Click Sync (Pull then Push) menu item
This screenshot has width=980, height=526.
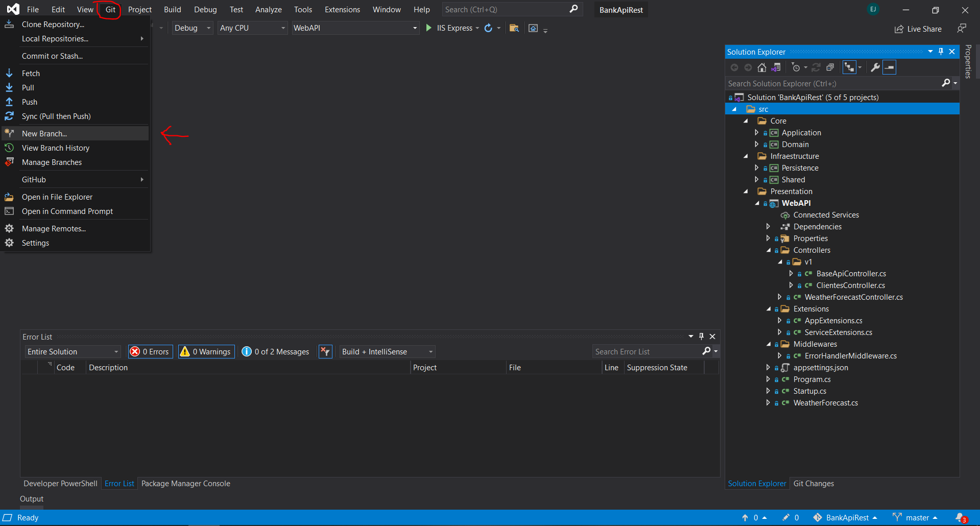click(x=76, y=116)
